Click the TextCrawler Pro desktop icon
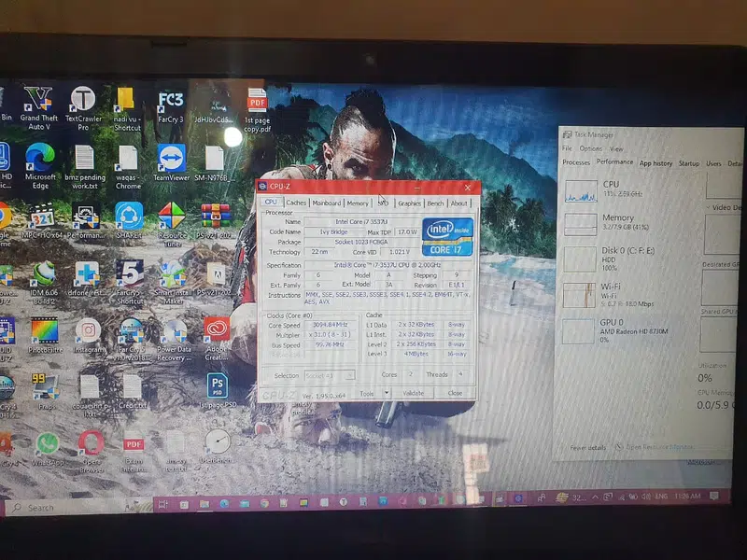Image resolution: width=747 pixels, height=560 pixels. [x=83, y=101]
